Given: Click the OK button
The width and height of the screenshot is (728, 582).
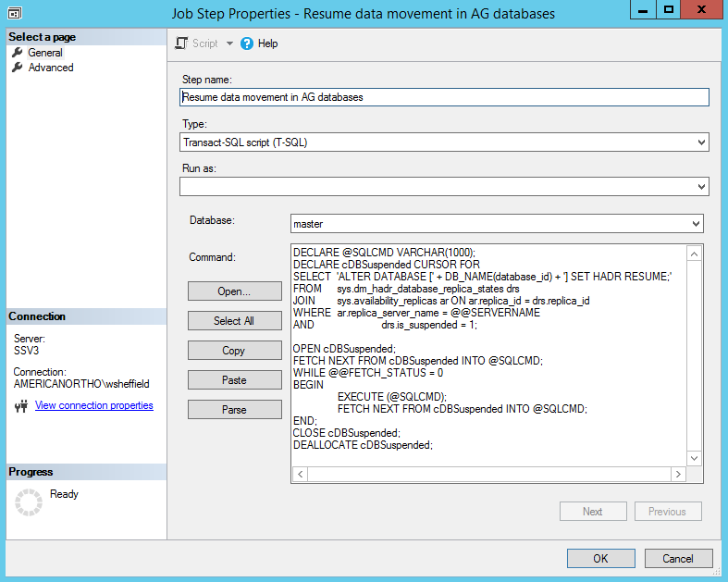Looking at the screenshot, I should point(600,558).
